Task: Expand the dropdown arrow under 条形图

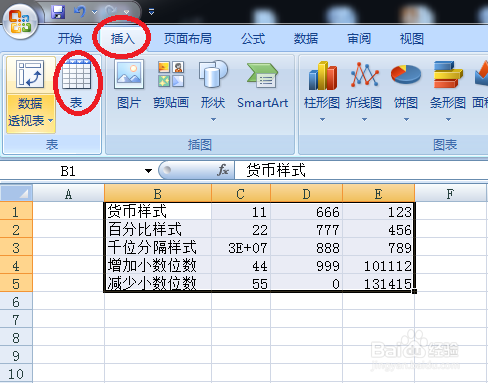Action: (448, 119)
